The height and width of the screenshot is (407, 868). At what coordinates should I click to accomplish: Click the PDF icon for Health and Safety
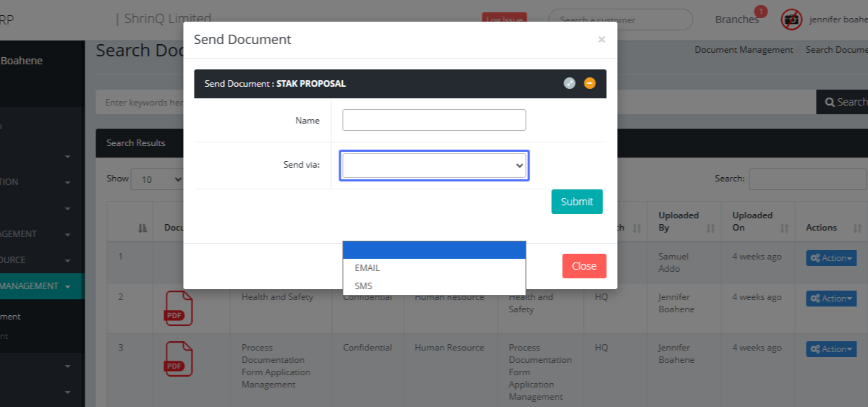coord(179,309)
